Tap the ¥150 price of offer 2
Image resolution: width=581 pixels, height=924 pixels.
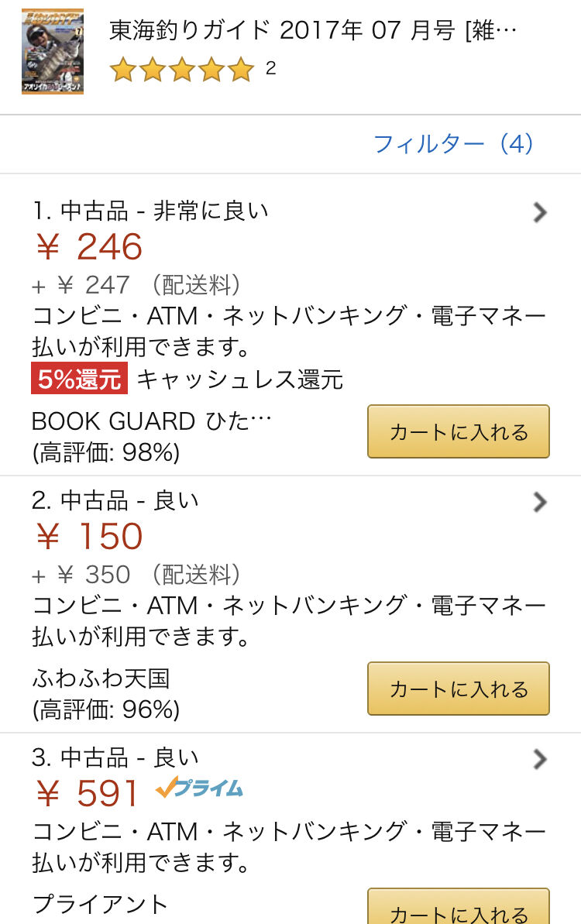coord(90,536)
